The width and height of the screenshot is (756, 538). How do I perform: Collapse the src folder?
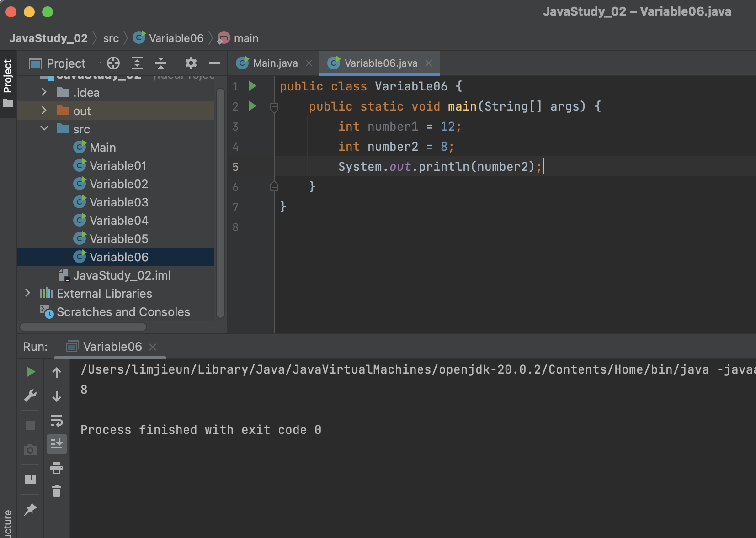pyautogui.click(x=44, y=128)
